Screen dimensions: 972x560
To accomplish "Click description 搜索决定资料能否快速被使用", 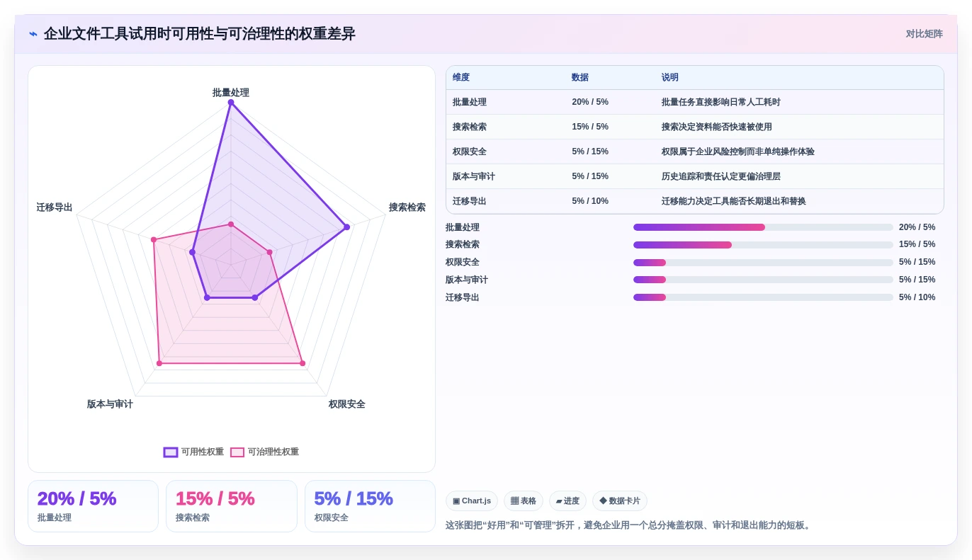I will pos(717,127).
